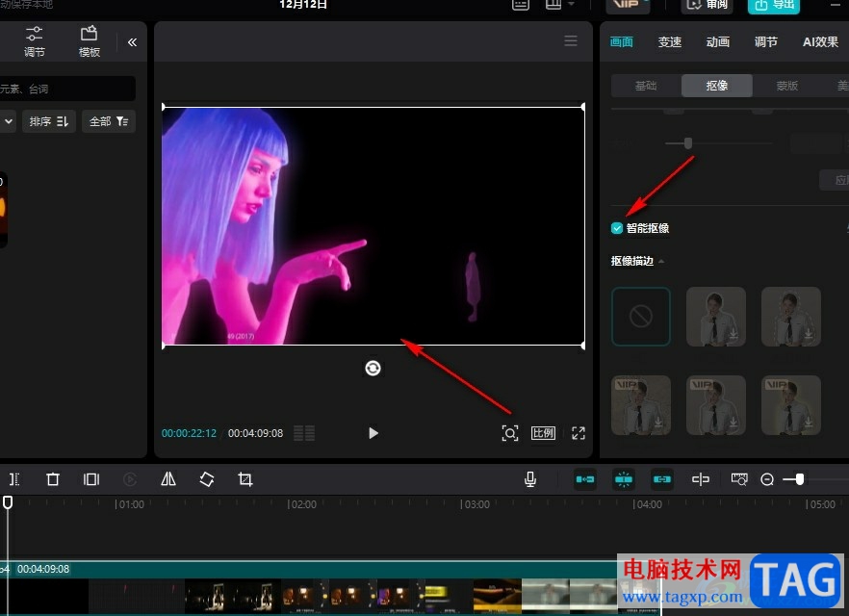Click the timeline playhead marker
The width and height of the screenshot is (849, 616).
click(x=8, y=502)
